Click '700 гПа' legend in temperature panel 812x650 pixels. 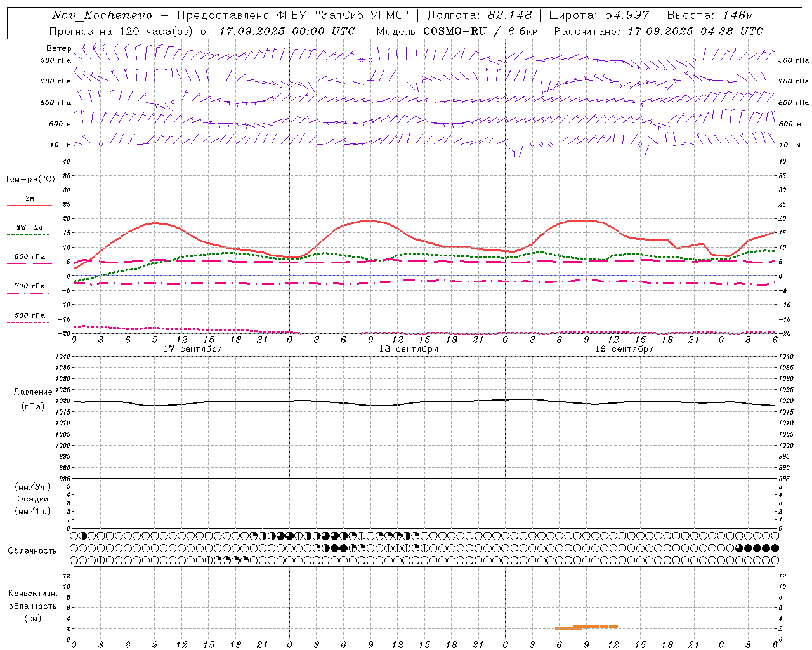coord(30,286)
